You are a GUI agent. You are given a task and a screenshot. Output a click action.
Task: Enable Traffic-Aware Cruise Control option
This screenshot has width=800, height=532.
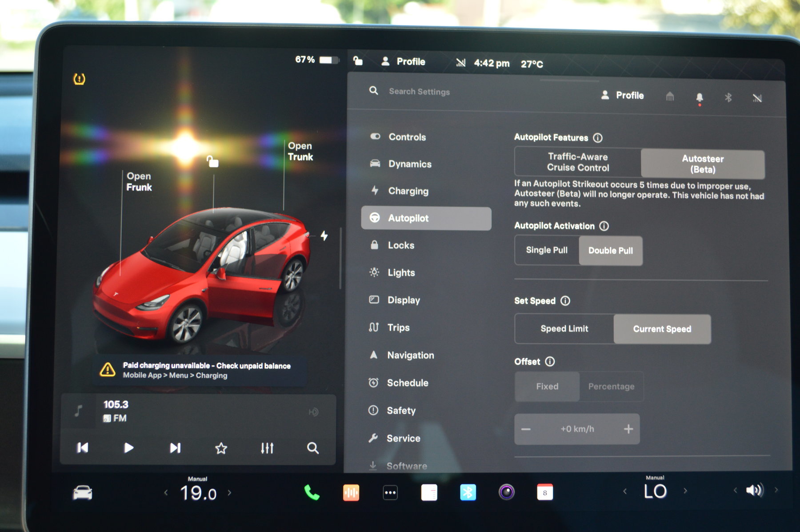point(578,162)
